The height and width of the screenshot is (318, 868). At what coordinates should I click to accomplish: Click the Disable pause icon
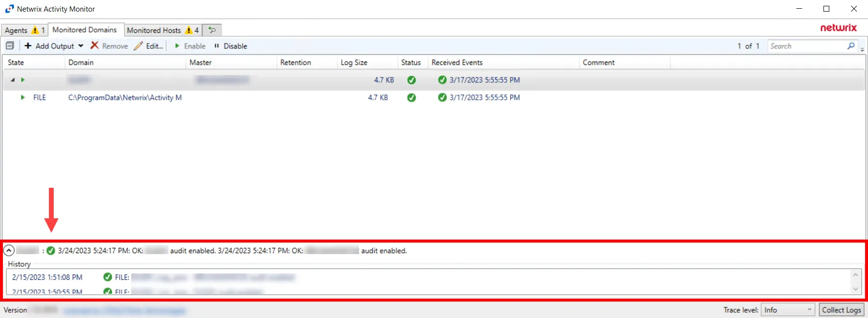[216, 46]
